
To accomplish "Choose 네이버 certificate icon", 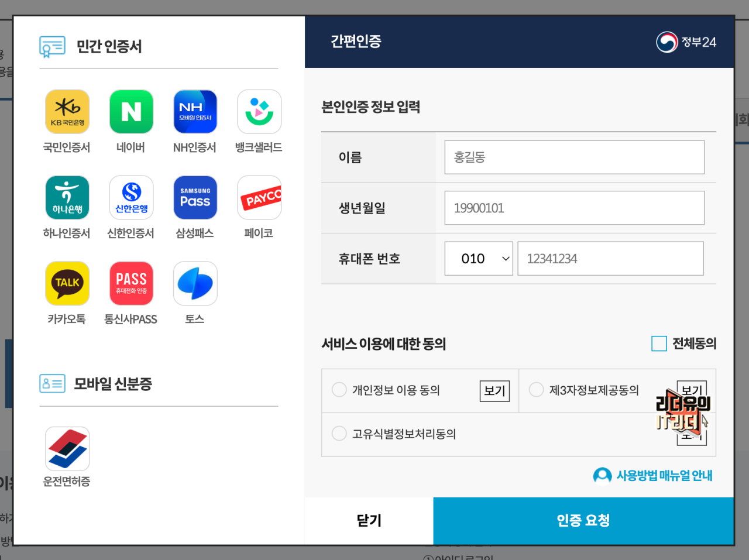I will coord(131,112).
